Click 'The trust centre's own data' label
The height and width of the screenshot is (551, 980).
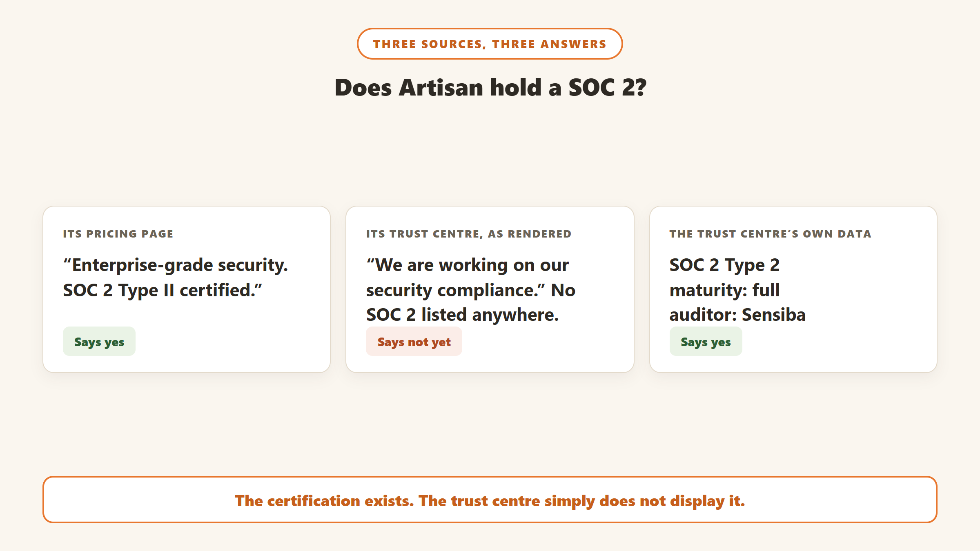pyautogui.click(x=770, y=234)
